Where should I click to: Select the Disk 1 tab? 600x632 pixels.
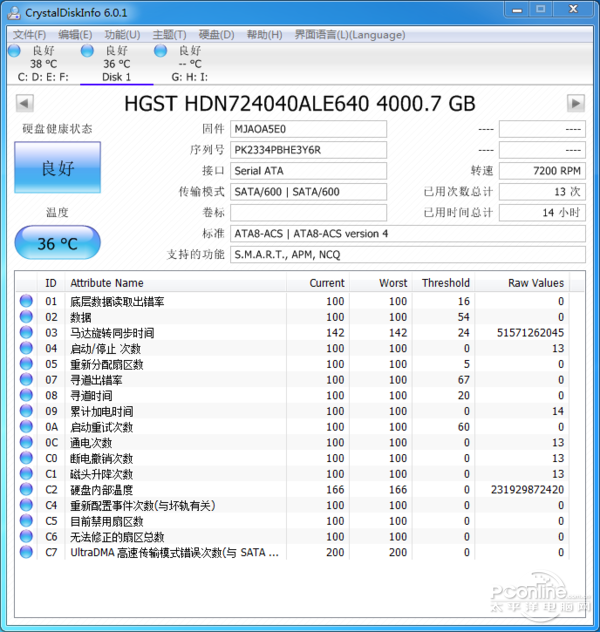click(117, 64)
